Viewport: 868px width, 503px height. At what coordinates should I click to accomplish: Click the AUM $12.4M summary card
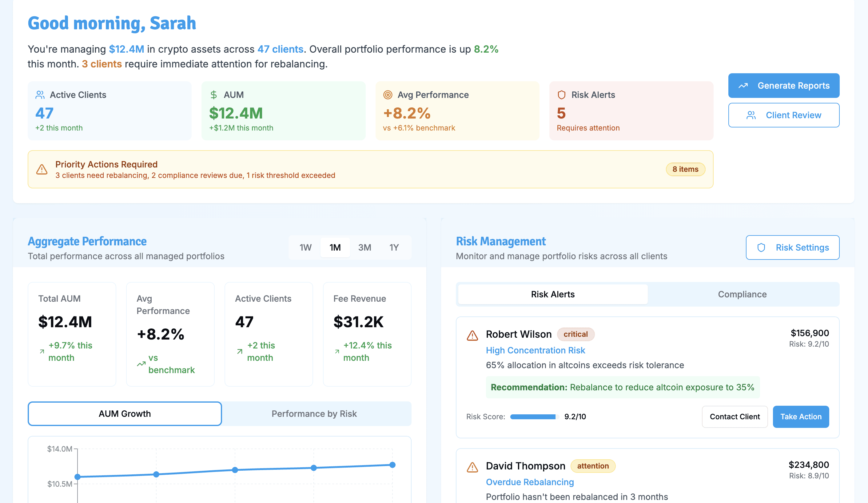284,111
